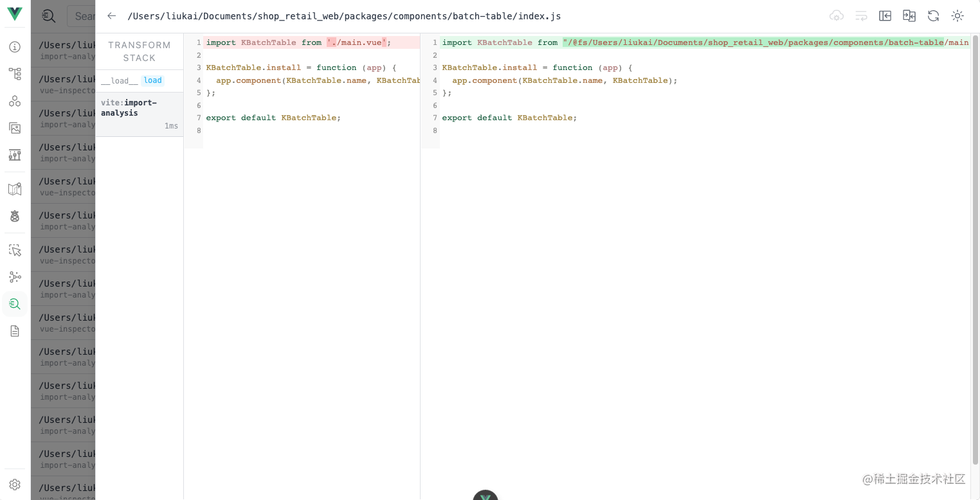Viewport: 980px width, 500px height.
Task: Open the Components tree panel
Action: [14, 74]
